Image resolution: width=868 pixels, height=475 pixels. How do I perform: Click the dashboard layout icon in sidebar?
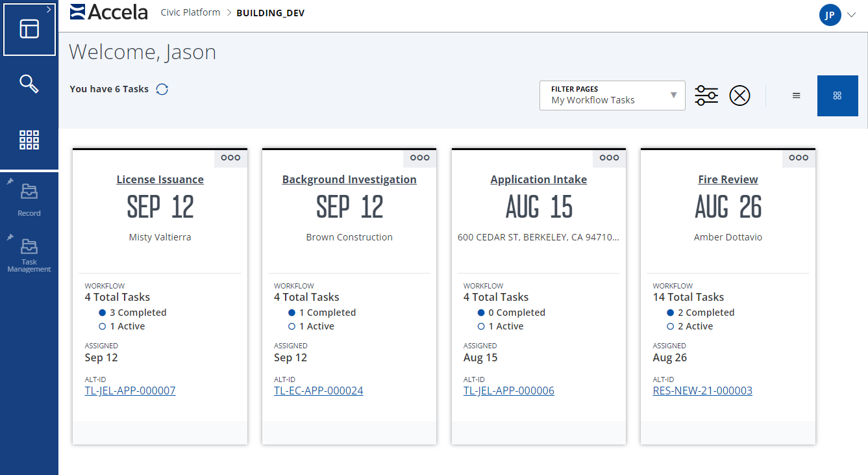click(29, 29)
